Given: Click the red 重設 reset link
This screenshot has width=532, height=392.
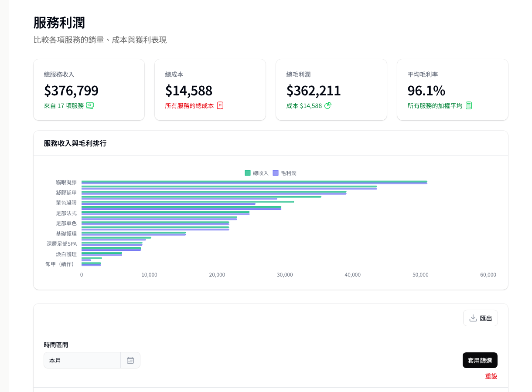Looking at the screenshot, I should click(491, 376).
